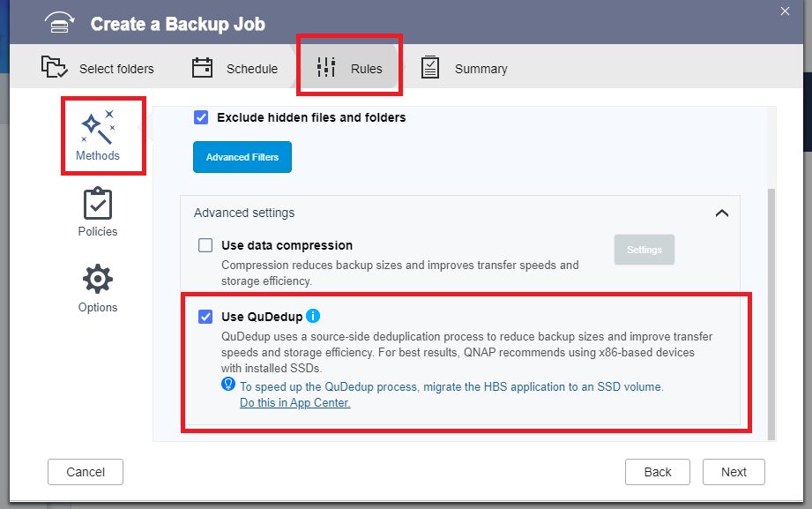The height and width of the screenshot is (509, 812).
Task: Go to the Summary tab label
Action: (480, 69)
